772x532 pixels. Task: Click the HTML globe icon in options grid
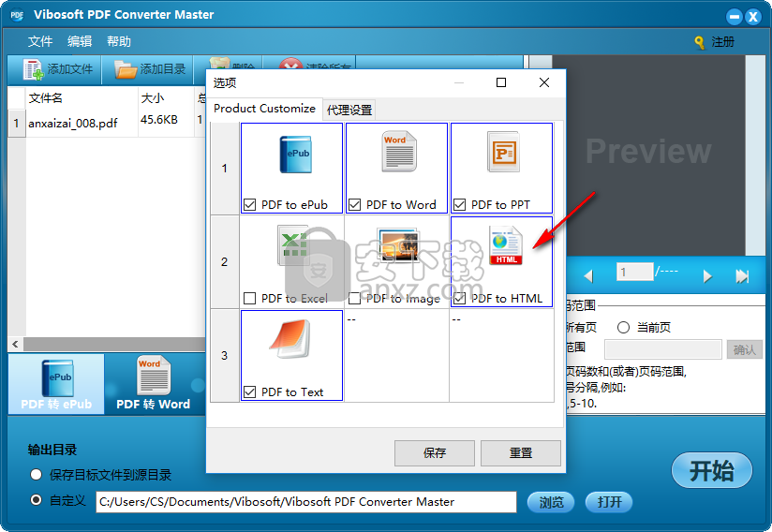pyautogui.click(x=505, y=245)
